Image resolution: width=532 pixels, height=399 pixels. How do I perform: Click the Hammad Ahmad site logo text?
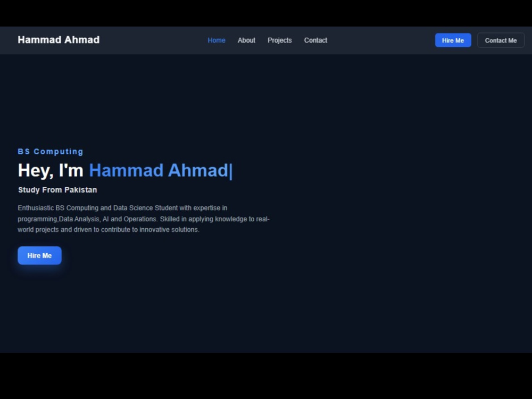pos(59,40)
